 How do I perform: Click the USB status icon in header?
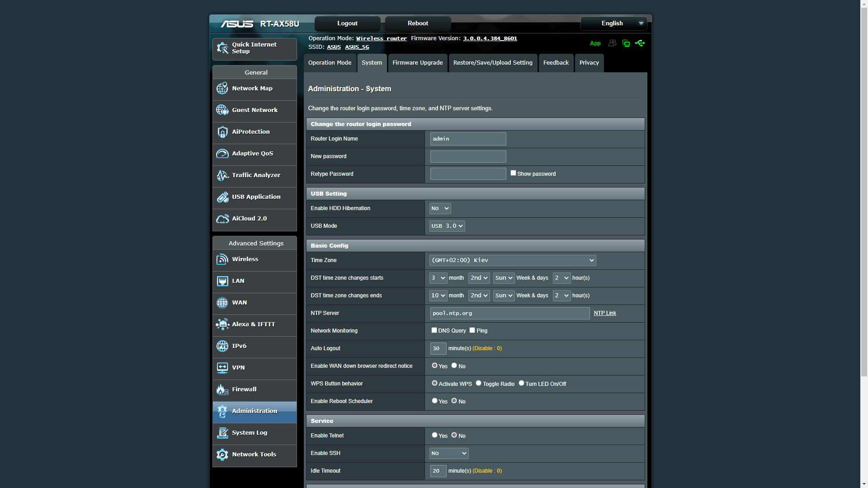(640, 43)
